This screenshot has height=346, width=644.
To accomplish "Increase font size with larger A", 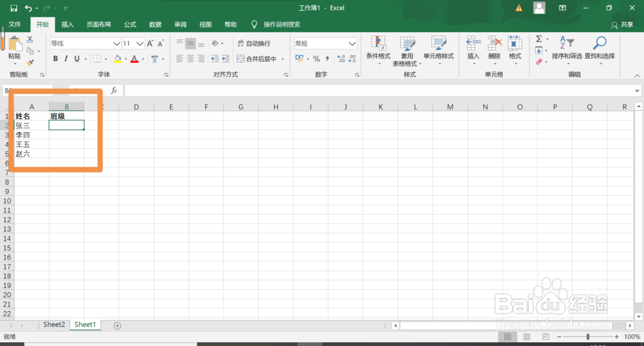I will click(x=150, y=44).
